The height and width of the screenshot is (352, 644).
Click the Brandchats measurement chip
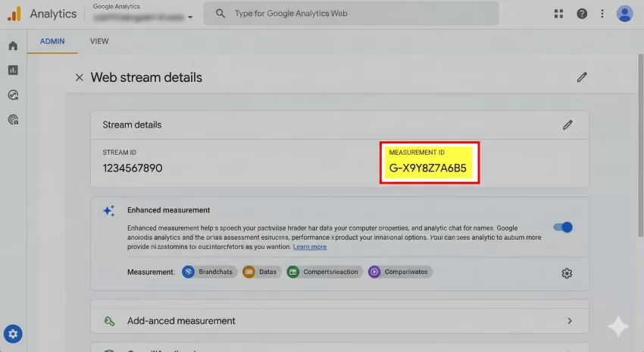[209, 272]
